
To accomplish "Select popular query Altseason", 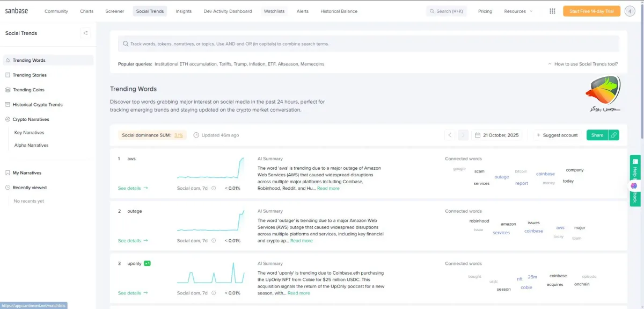I will 288,64.
